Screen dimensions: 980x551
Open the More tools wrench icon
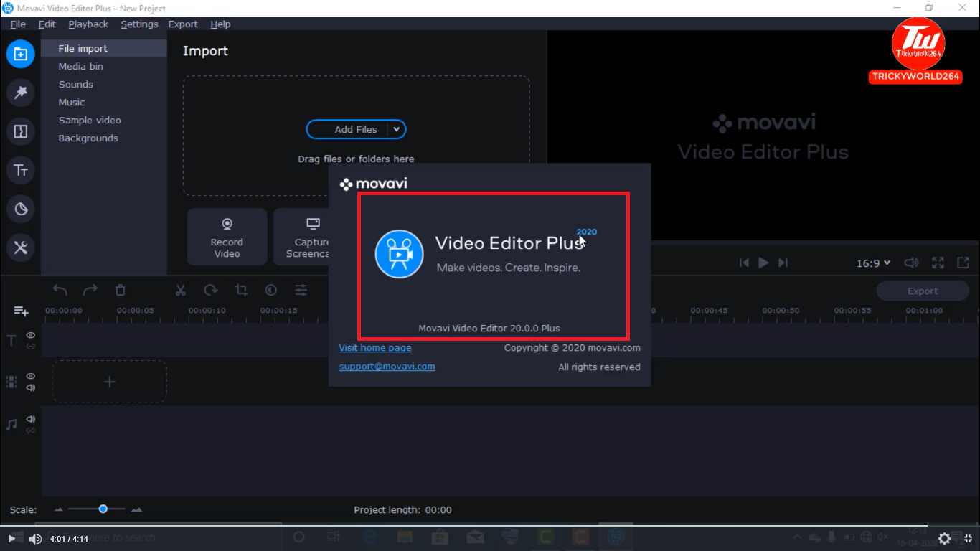[21, 248]
